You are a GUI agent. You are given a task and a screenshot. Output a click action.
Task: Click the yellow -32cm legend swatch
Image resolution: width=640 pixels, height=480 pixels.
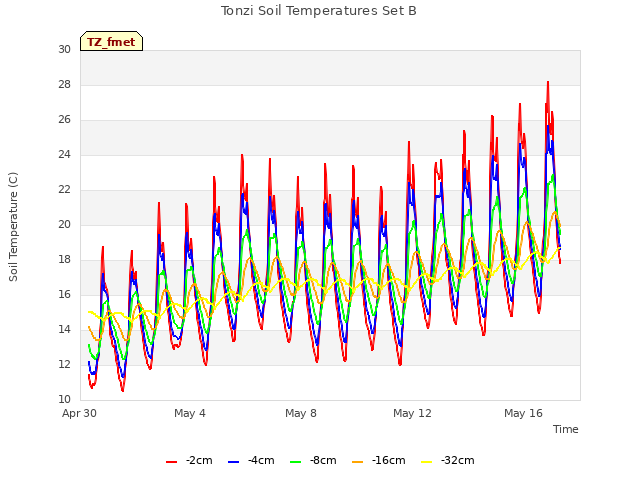point(427,462)
